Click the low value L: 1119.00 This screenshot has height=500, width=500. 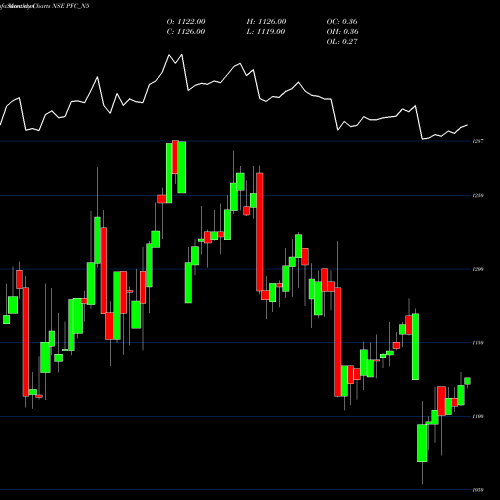tap(266, 31)
